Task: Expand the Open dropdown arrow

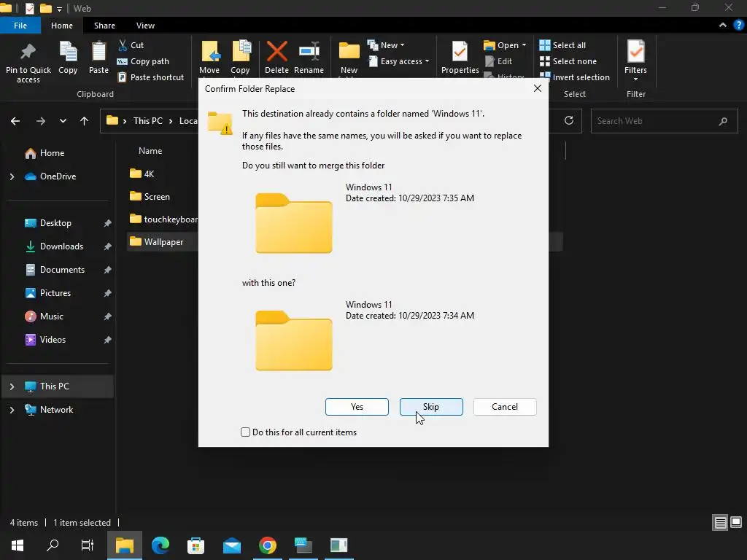Action: click(524, 45)
